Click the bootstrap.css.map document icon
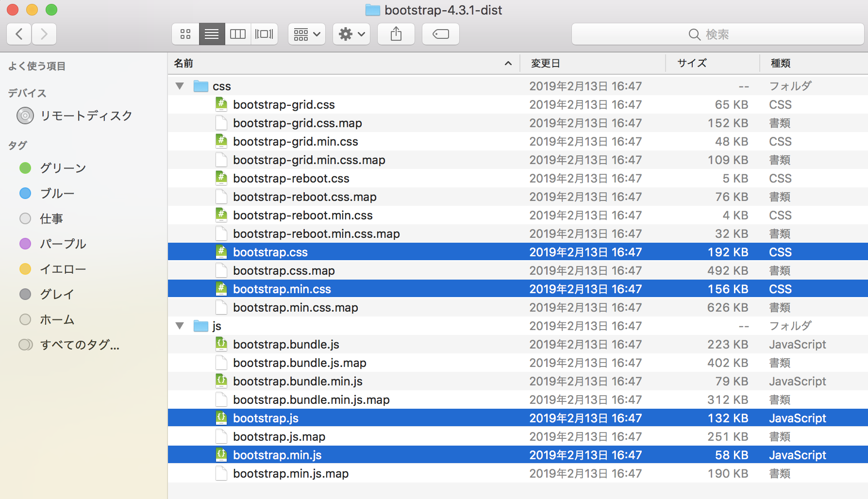Image resolution: width=868 pixels, height=499 pixels. click(221, 270)
